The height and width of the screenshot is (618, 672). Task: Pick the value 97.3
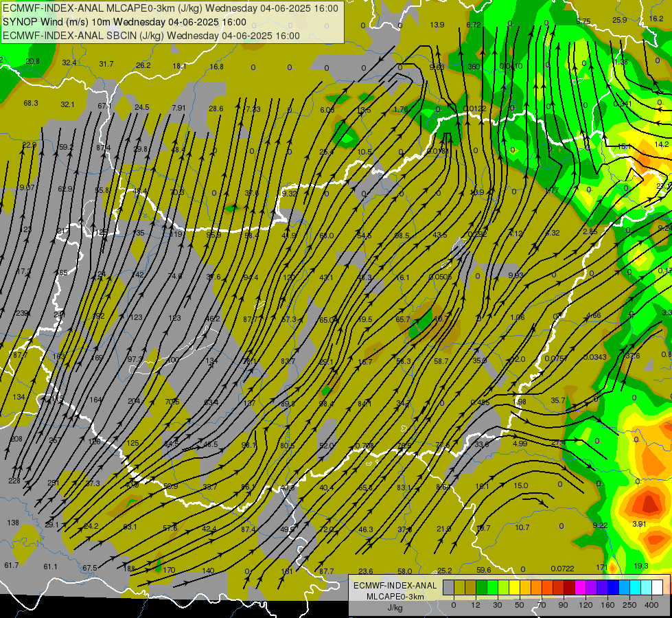135,358
